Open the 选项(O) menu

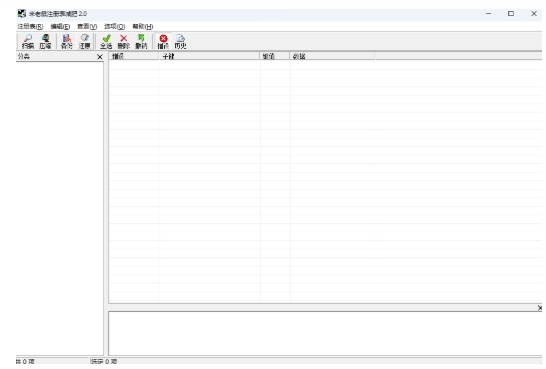(x=115, y=26)
